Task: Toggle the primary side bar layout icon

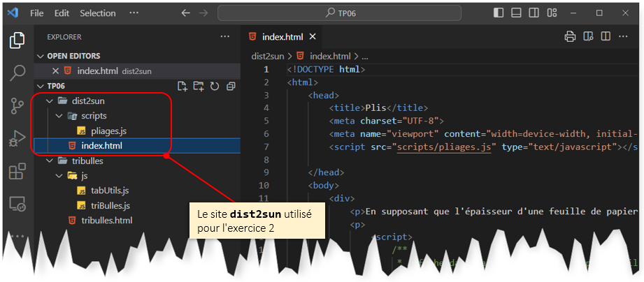Action: tap(498, 13)
